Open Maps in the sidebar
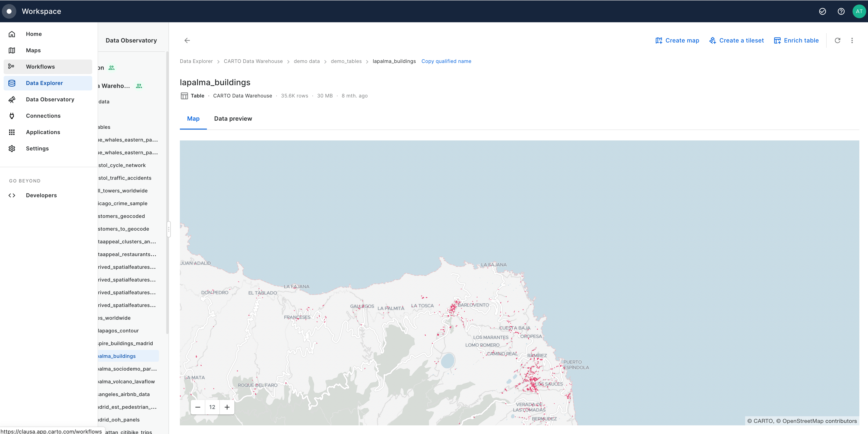The width and height of the screenshot is (868, 434). point(48,50)
